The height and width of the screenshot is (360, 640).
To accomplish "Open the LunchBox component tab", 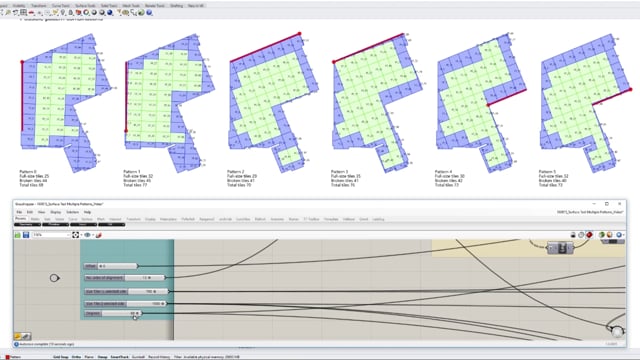I will coord(243,219).
